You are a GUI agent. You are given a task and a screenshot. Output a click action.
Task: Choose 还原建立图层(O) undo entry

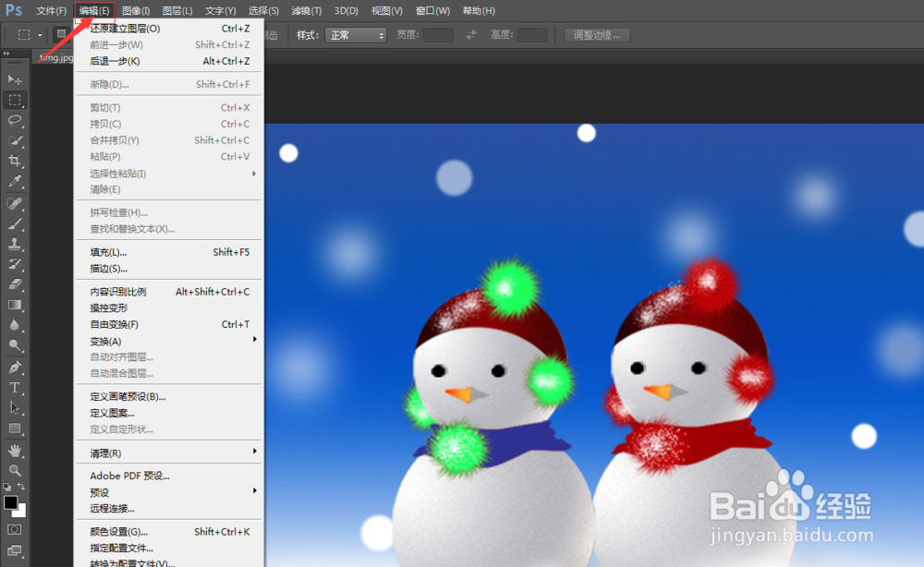coord(168,29)
